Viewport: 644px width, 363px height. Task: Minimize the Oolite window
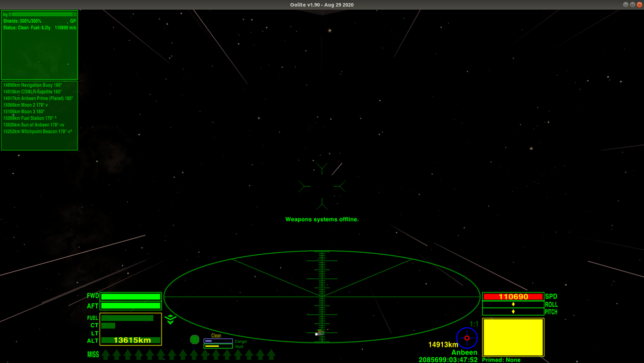pos(626,5)
